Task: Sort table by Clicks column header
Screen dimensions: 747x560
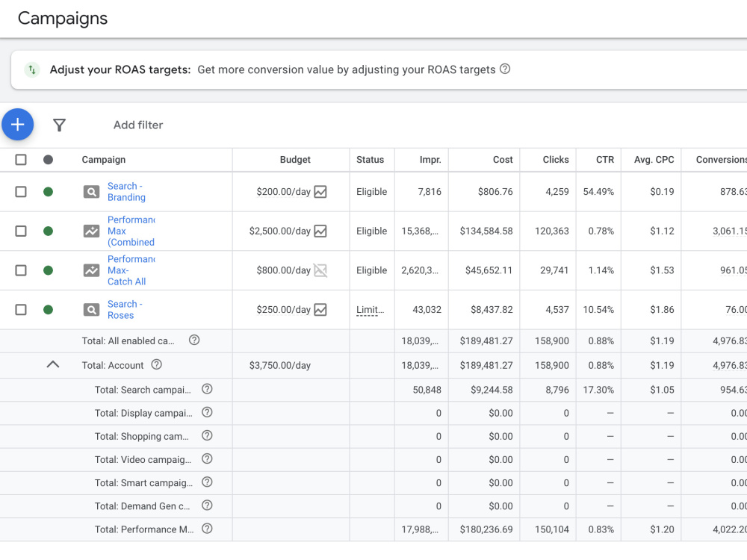Action: [x=556, y=160]
